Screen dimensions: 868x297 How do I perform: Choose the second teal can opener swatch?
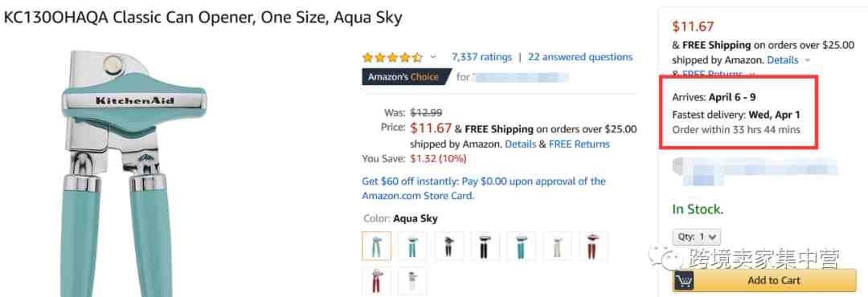point(411,246)
